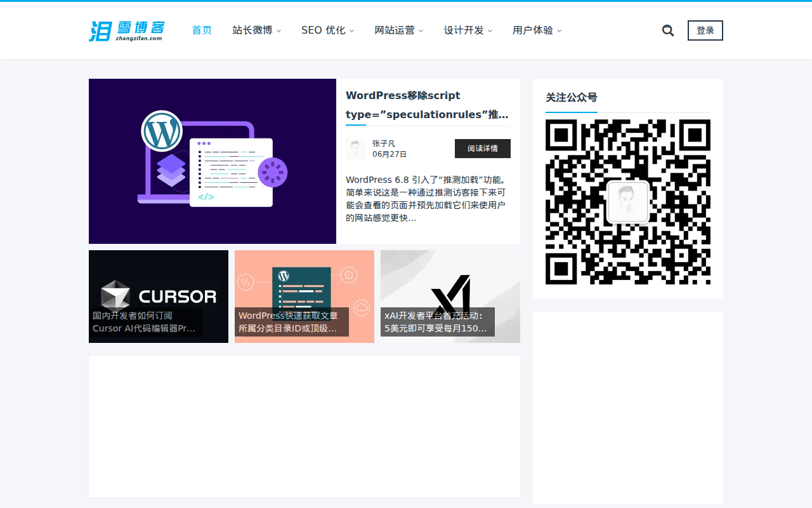812x508 pixels.
Task: Select the date 06月27日
Action: 390,154
